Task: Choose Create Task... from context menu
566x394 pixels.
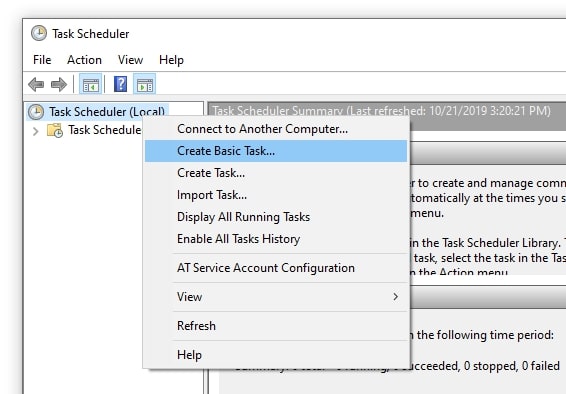Action: [276, 173]
